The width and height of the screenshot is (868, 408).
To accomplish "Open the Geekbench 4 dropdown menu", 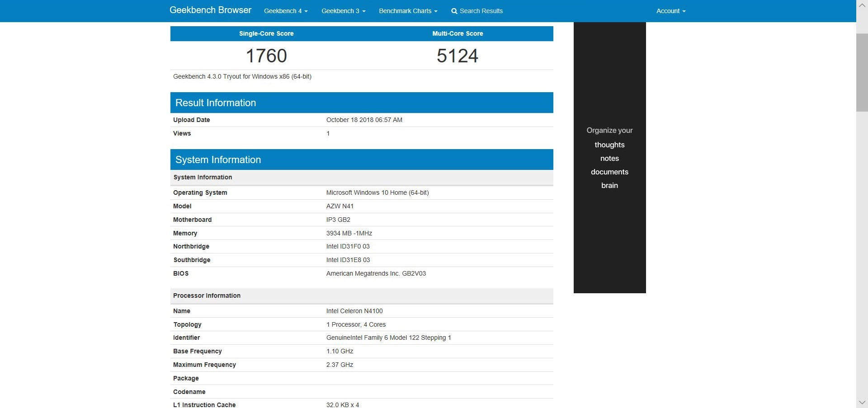I will [285, 11].
